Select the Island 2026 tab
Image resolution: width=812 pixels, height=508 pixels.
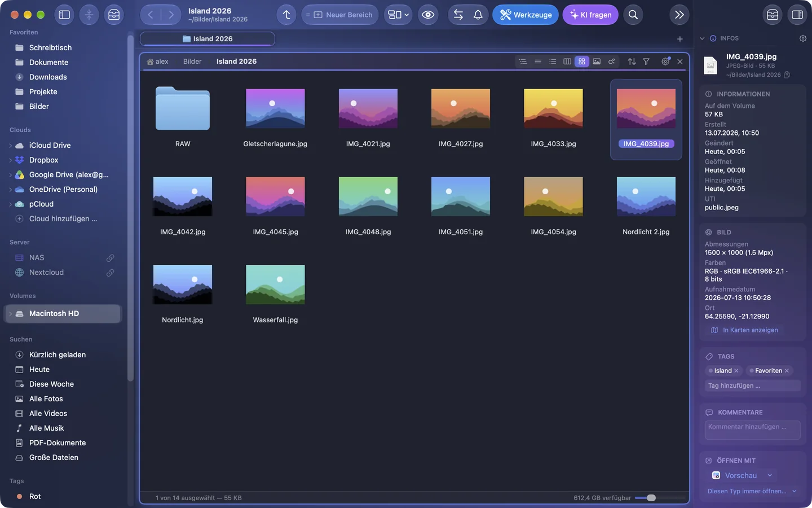(208, 39)
